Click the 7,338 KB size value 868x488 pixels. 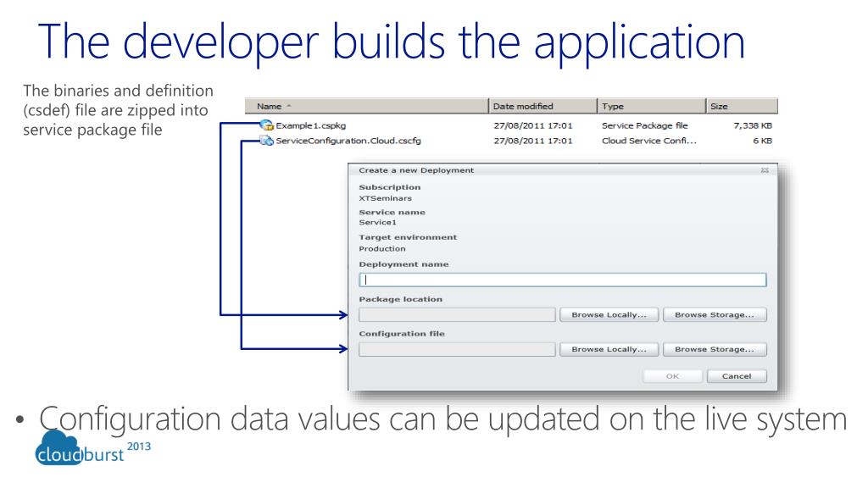tap(753, 125)
